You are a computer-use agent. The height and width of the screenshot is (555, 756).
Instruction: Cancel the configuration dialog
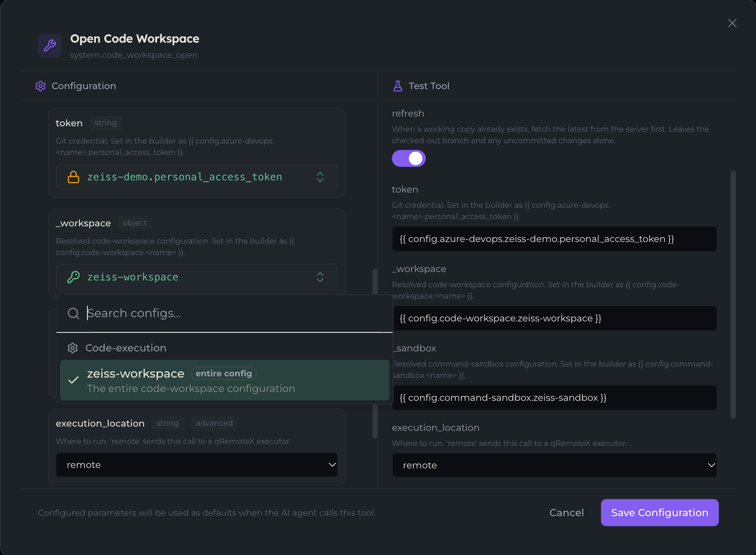[567, 513]
